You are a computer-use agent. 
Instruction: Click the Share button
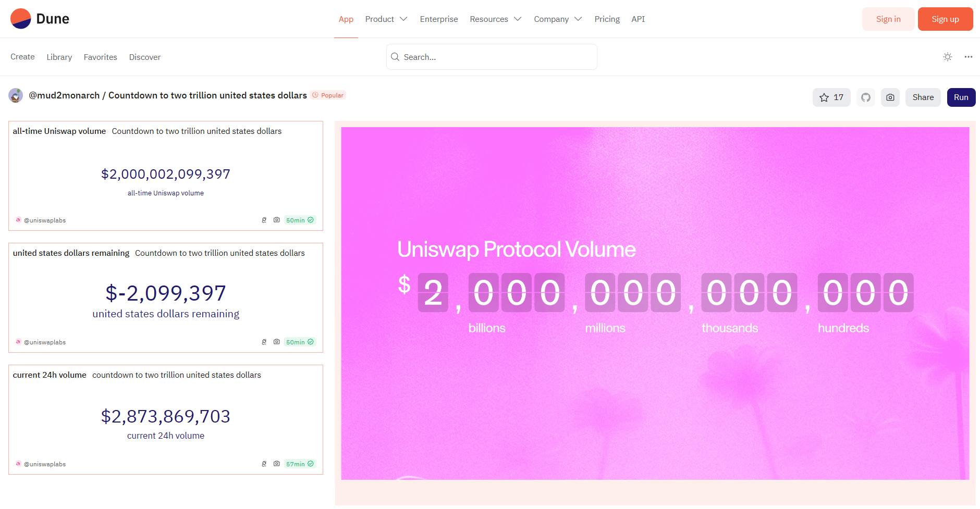(x=923, y=97)
